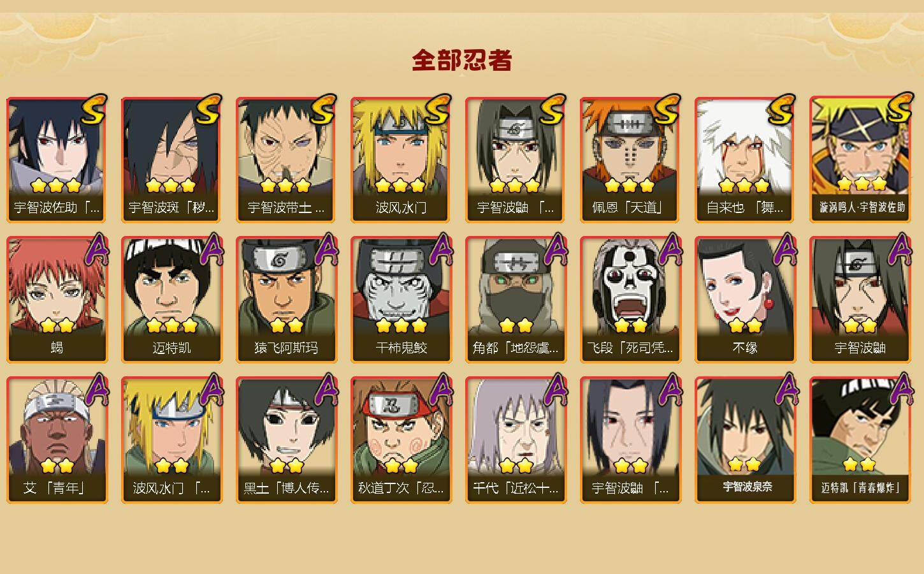Select the 不缘 ninja card

(x=745, y=300)
